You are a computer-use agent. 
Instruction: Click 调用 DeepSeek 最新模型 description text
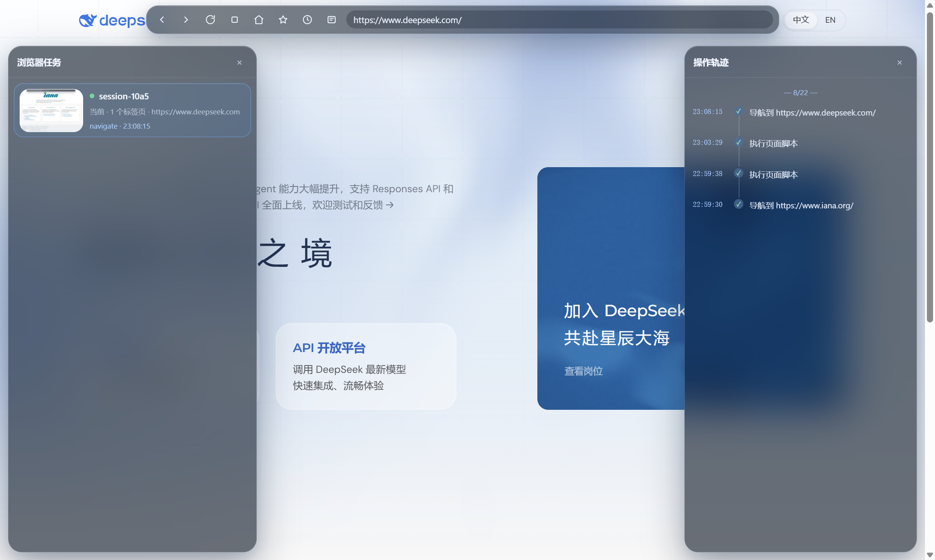(x=349, y=369)
